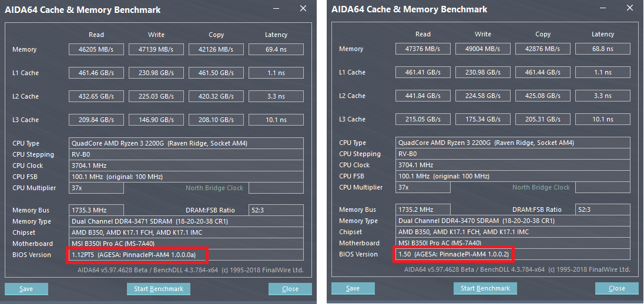Click the Close button in right window footer
Viewport: 644px width, 304px height.
pyautogui.click(x=616, y=288)
